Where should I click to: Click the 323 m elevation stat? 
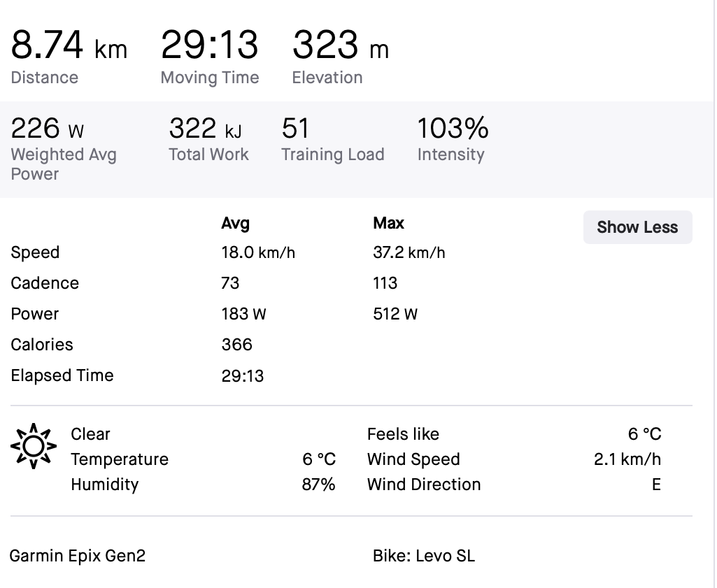(341, 45)
